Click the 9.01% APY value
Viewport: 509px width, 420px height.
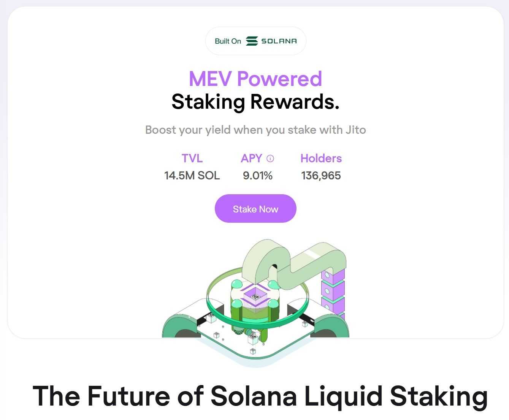tap(258, 176)
